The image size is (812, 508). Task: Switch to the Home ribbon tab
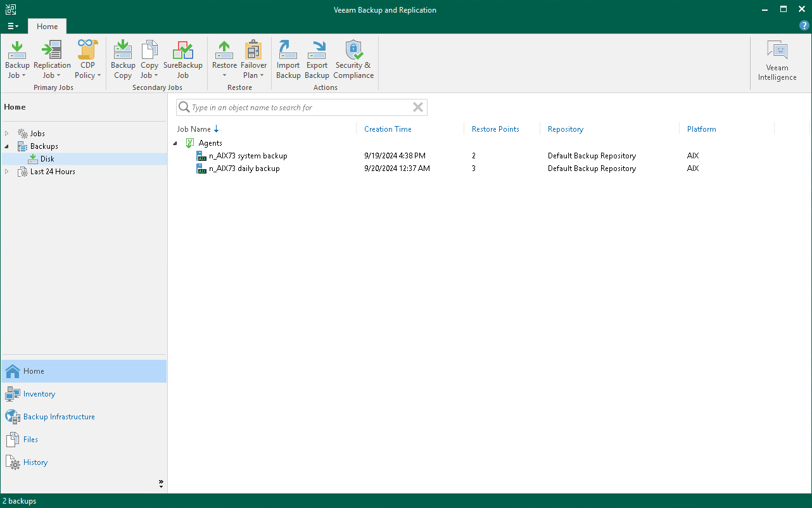48,27
